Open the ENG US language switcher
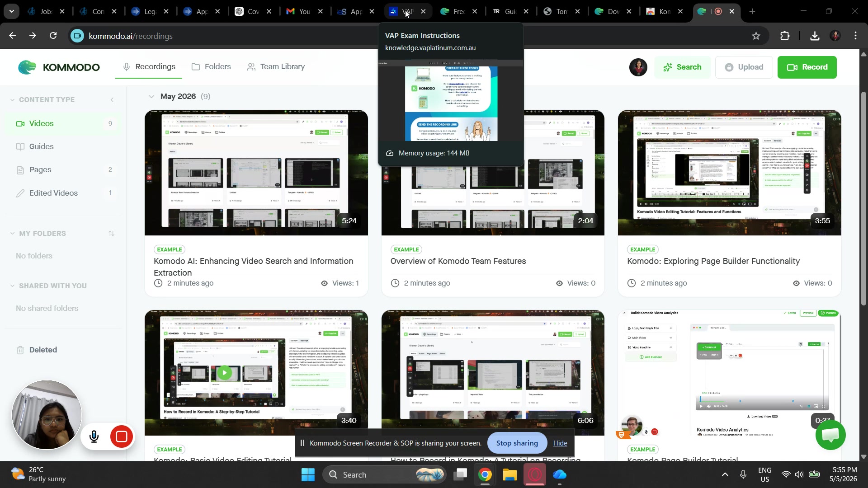The height and width of the screenshot is (488, 868). pyautogui.click(x=765, y=475)
